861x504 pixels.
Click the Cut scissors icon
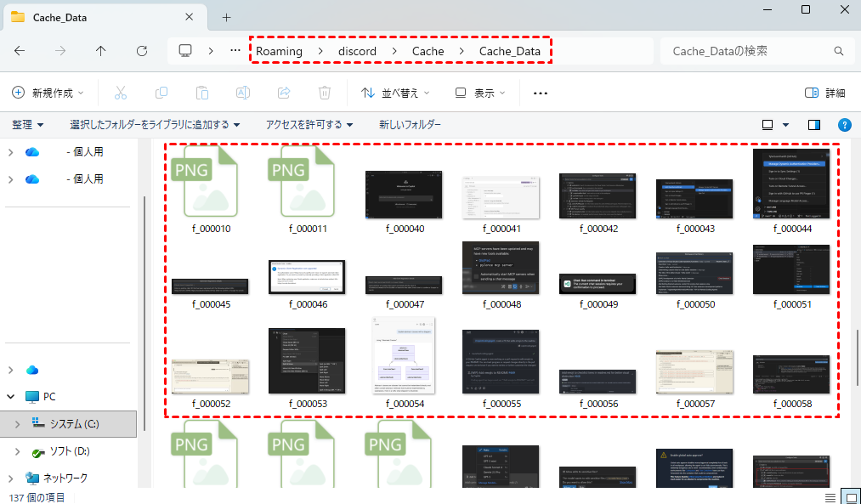pos(121,93)
